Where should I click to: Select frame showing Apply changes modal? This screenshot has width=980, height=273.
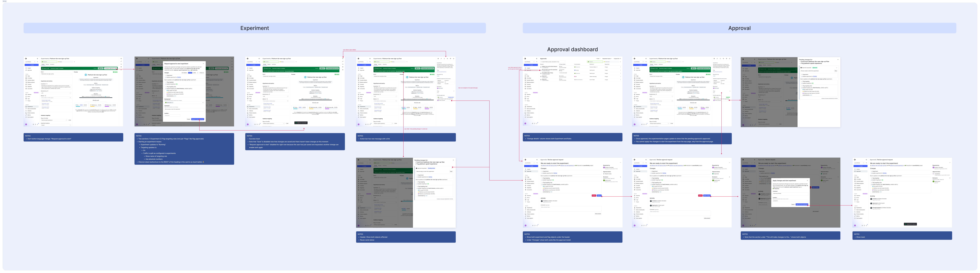click(790, 193)
